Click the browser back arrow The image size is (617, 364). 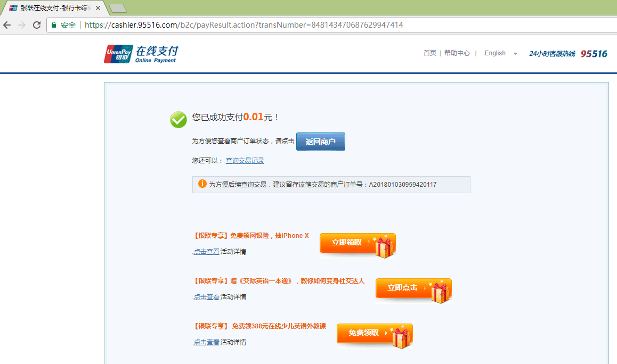coord(7,25)
